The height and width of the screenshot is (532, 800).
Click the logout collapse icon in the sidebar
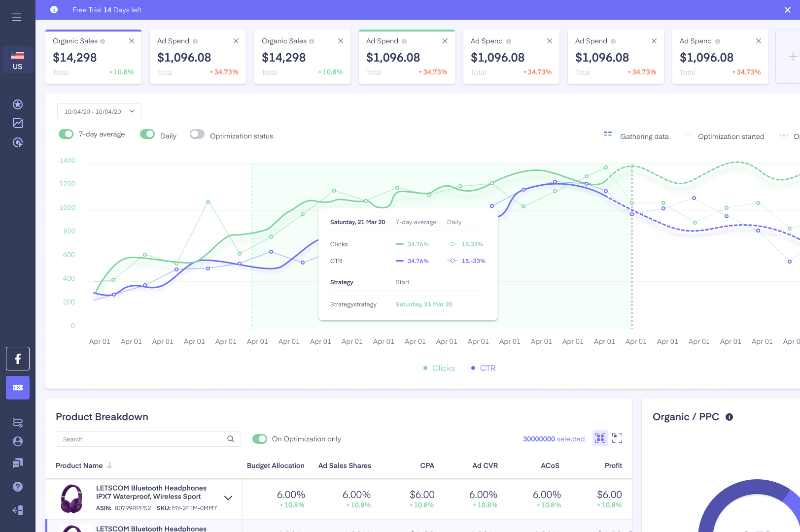[x=18, y=510]
